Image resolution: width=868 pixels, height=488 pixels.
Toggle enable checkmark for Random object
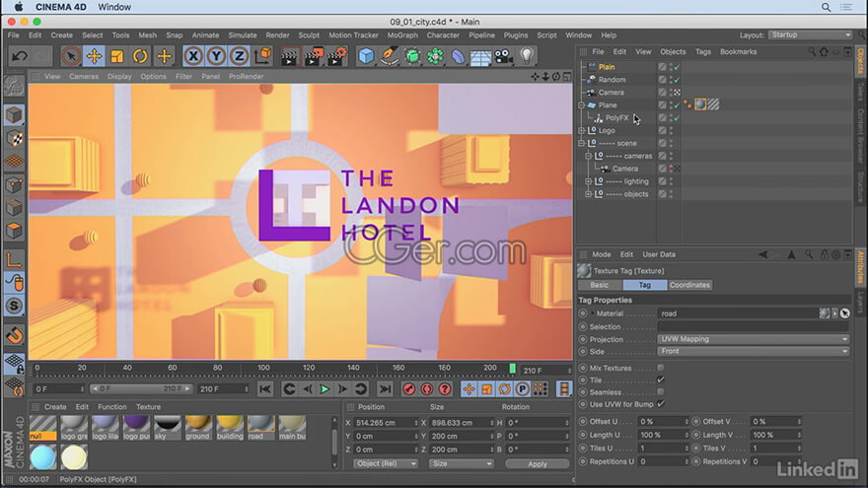[677, 80]
